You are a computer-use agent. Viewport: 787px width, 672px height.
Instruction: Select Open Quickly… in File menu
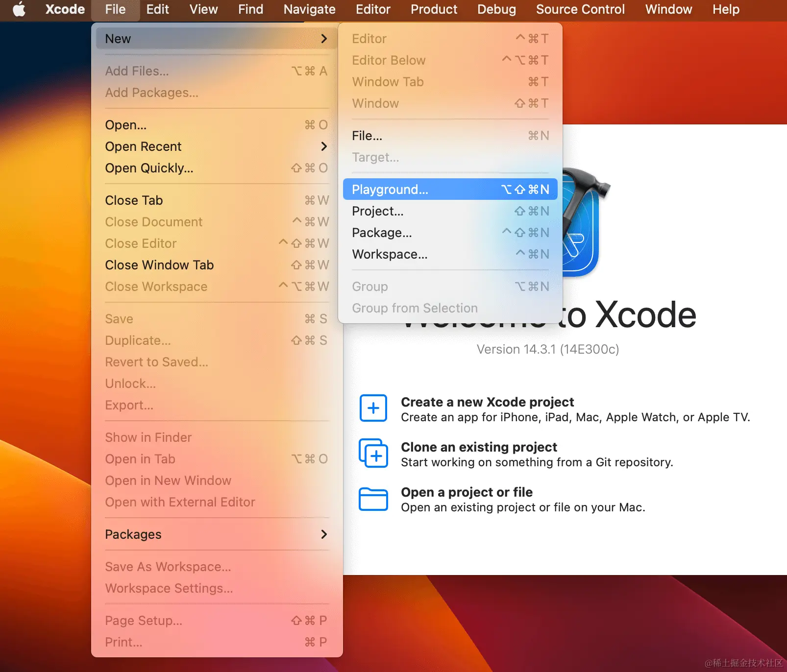(x=217, y=168)
